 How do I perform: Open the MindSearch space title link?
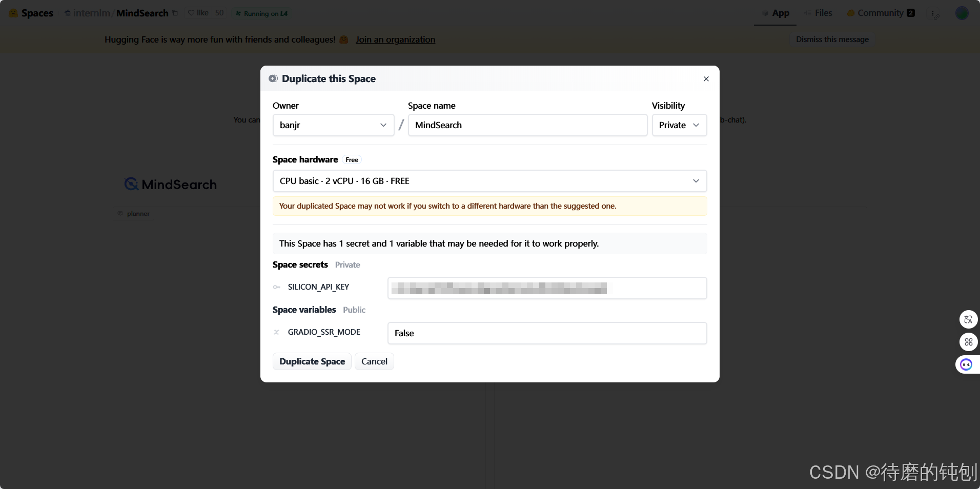pos(142,13)
